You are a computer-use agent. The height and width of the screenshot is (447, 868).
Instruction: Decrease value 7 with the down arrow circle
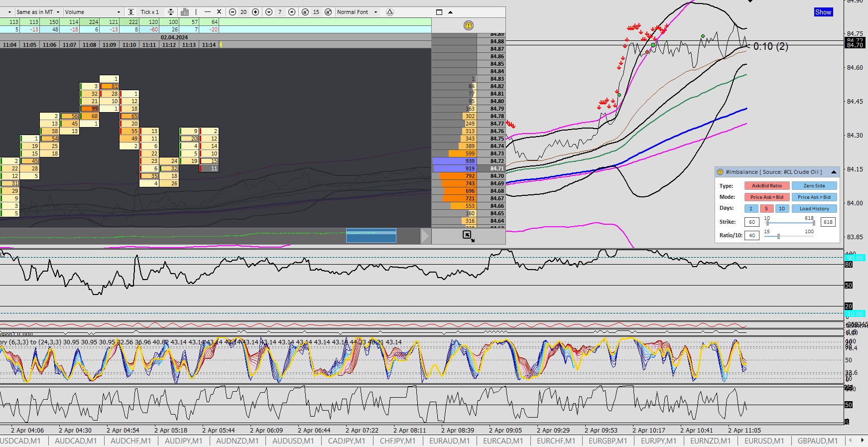269,12
